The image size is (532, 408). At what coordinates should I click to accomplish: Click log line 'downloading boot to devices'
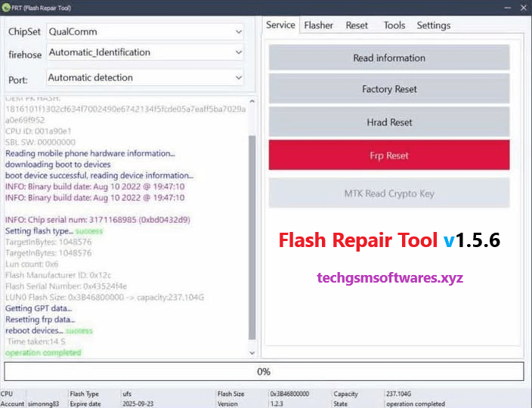click(x=58, y=165)
